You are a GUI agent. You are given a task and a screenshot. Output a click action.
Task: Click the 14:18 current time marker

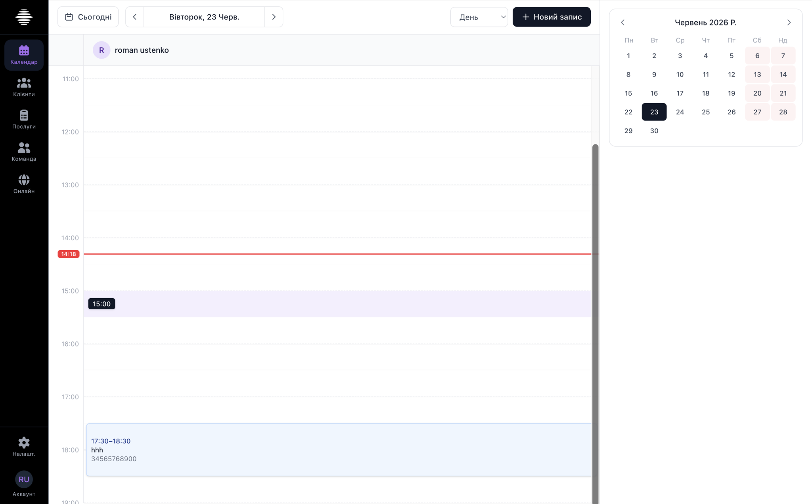[69, 254]
